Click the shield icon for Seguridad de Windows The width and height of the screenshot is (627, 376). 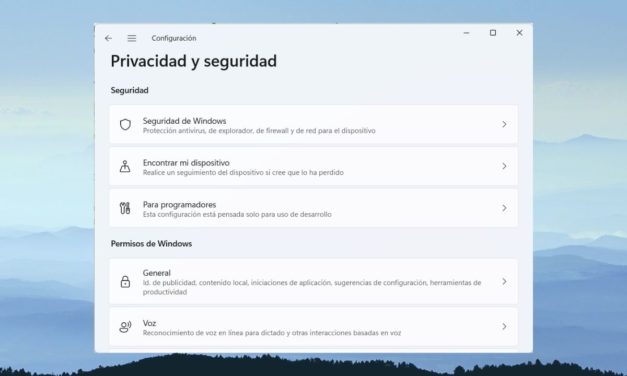click(x=125, y=124)
